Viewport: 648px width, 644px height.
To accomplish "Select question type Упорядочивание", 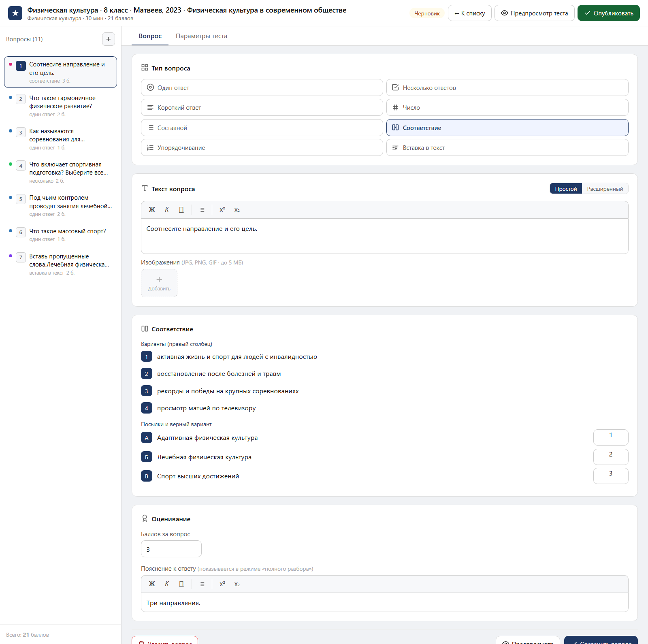I will point(262,148).
